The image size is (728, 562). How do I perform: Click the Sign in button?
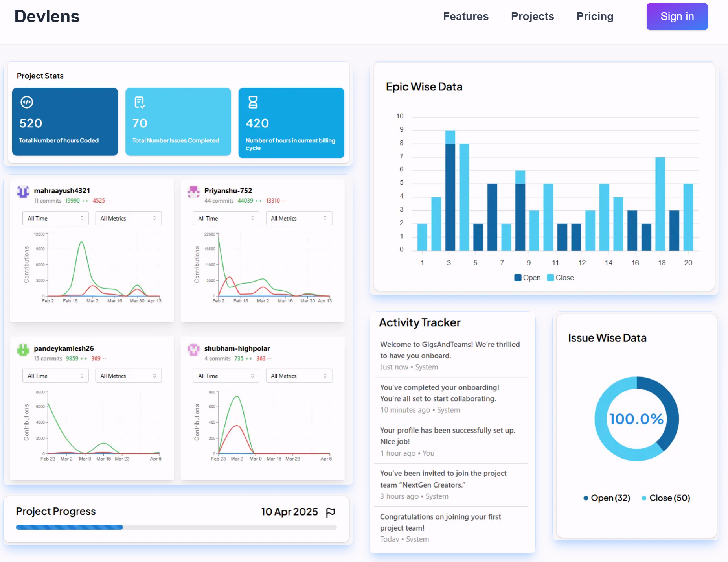coord(677,17)
